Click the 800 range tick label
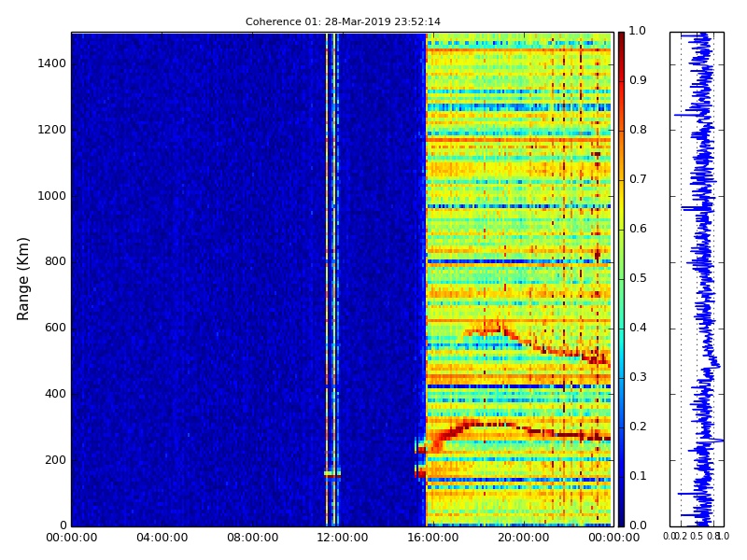Viewport: 747px width, 560px height. [56, 261]
